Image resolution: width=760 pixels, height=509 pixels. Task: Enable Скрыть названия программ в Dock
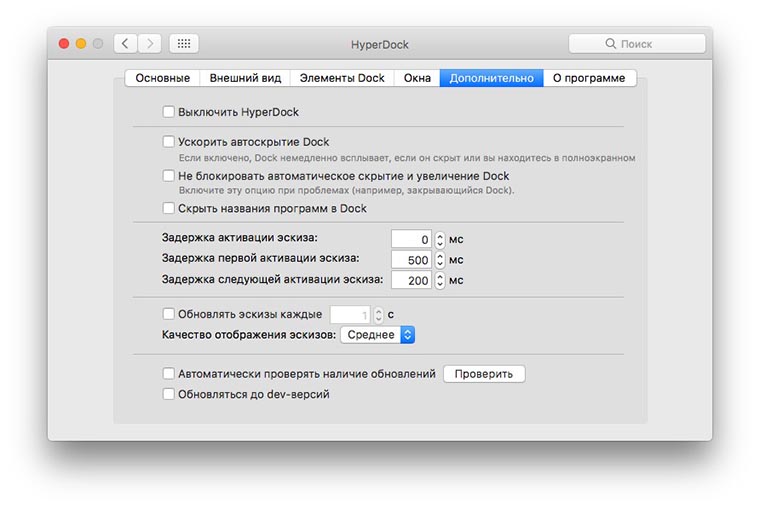click(168, 208)
